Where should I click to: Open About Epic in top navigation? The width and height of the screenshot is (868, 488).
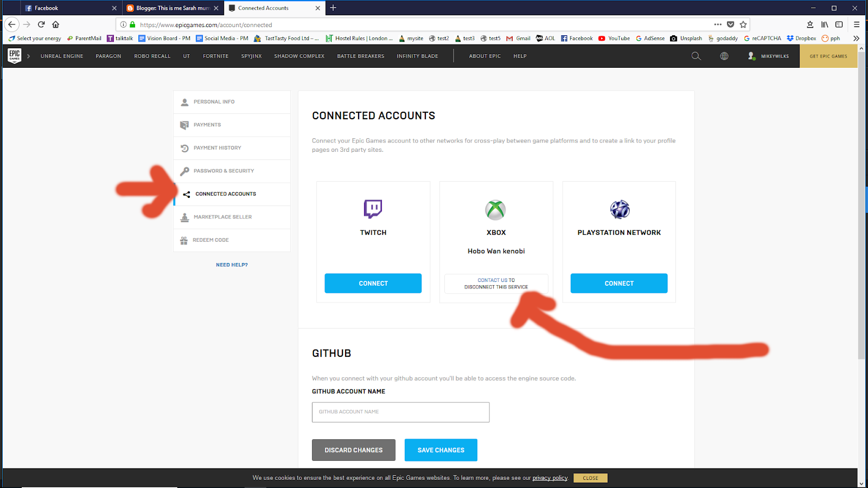(x=485, y=56)
